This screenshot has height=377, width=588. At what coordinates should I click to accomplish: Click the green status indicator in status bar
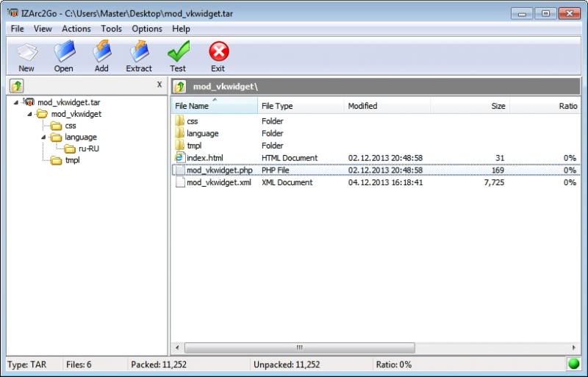pos(573,364)
